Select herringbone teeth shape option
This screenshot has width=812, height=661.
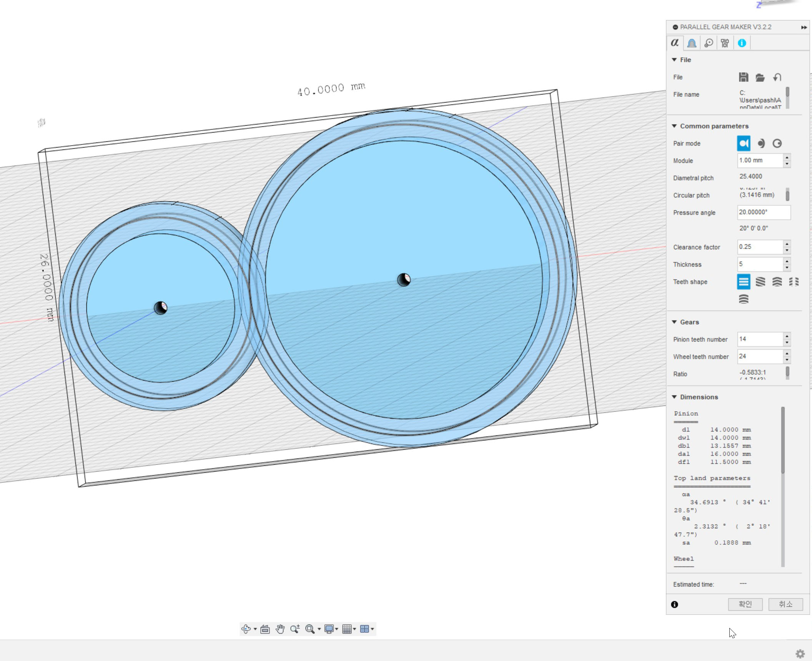777,282
